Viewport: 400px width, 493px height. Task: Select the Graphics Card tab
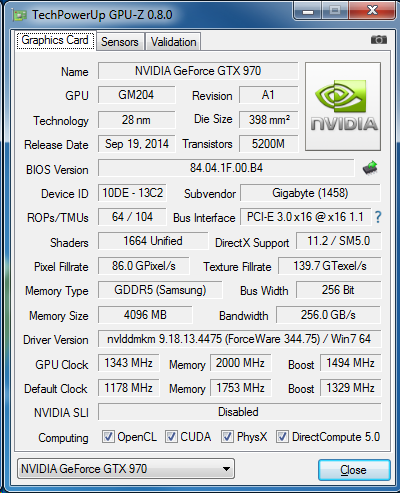pyautogui.click(x=55, y=40)
